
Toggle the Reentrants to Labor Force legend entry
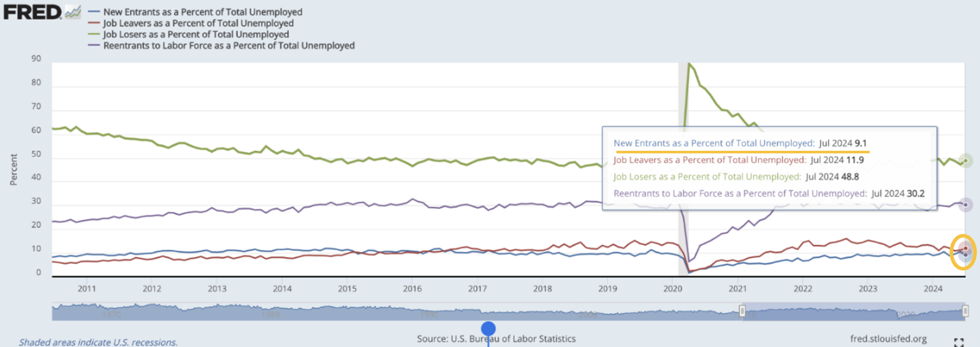pyautogui.click(x=228, y=46)
